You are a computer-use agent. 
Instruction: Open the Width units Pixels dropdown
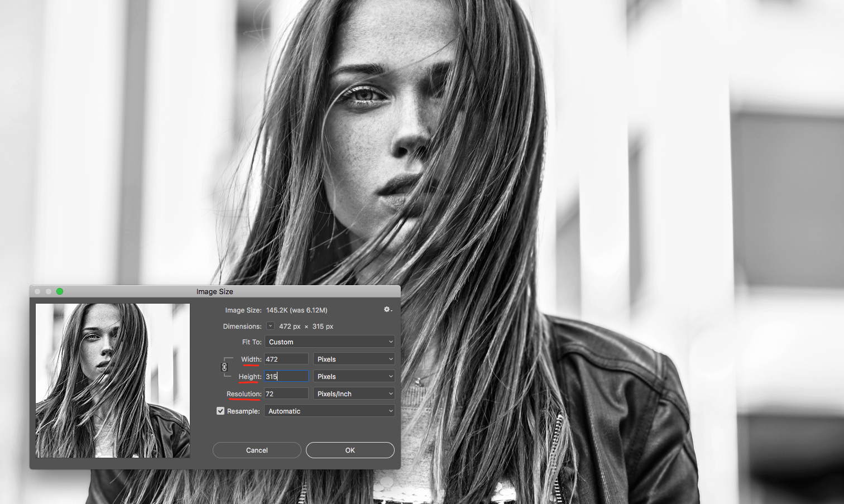[354, 359]
